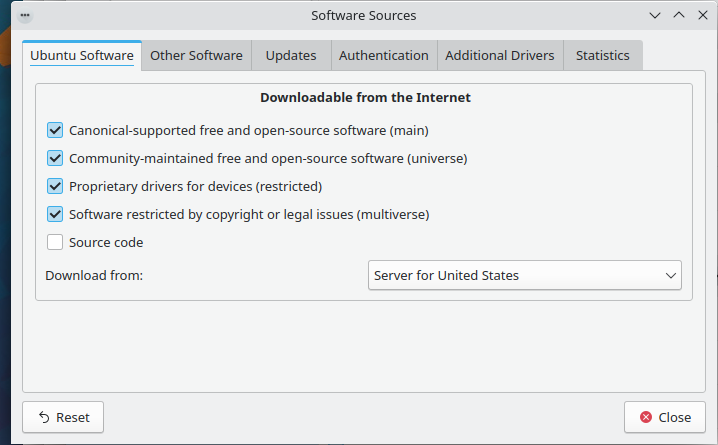Viewport: 718px width, 445px height.
Task: Disable Canonical-supported software (main) checkbox
Action: coord(55,130)
